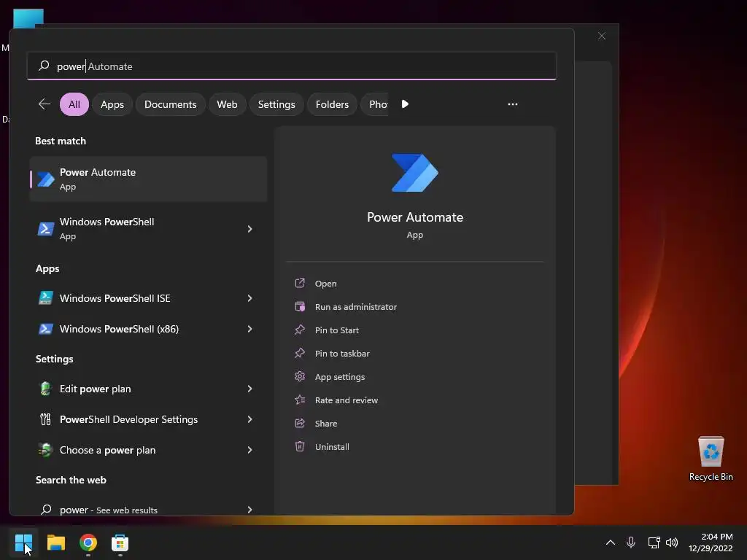Select the All filter tab
The image size is (747, 560).
[x=74, y=104]
